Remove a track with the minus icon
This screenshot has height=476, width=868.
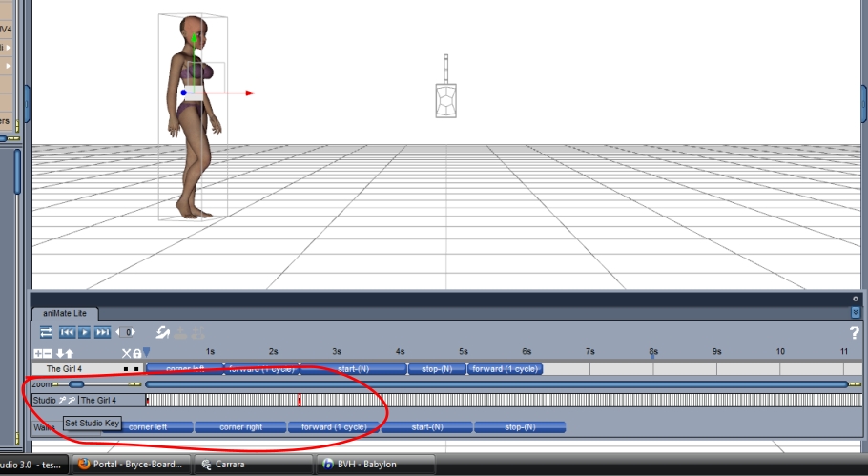click(47, 353)
